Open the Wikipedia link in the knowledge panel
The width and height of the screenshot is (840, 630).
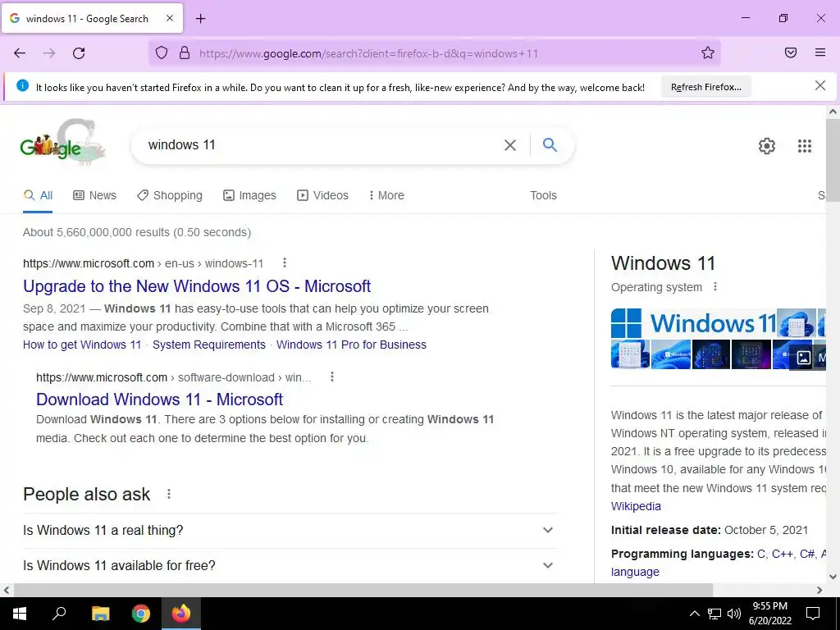[x=636, y=506]
